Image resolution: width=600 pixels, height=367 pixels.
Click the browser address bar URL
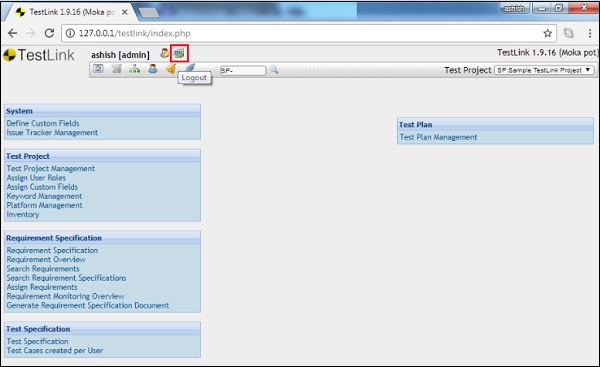(x=135, y=33)
